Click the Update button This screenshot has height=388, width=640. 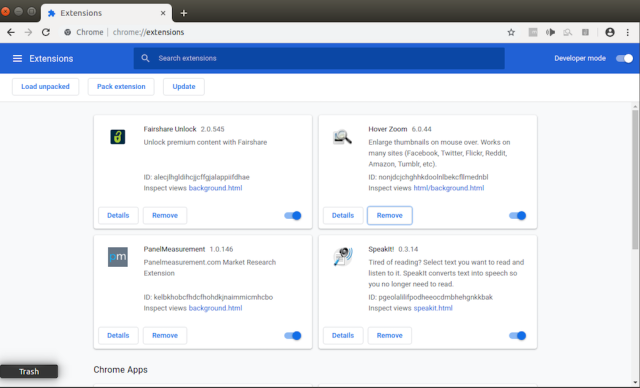[x=184, y=86]
